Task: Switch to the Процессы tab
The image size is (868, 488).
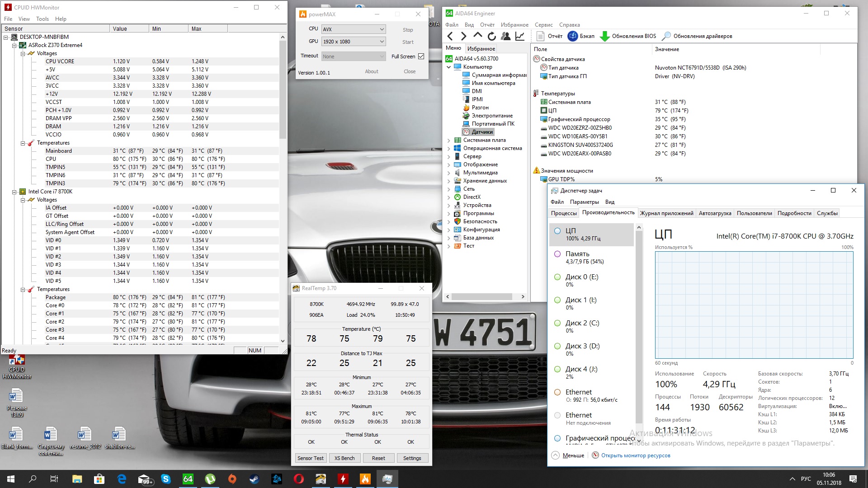Action: [564, 213]
